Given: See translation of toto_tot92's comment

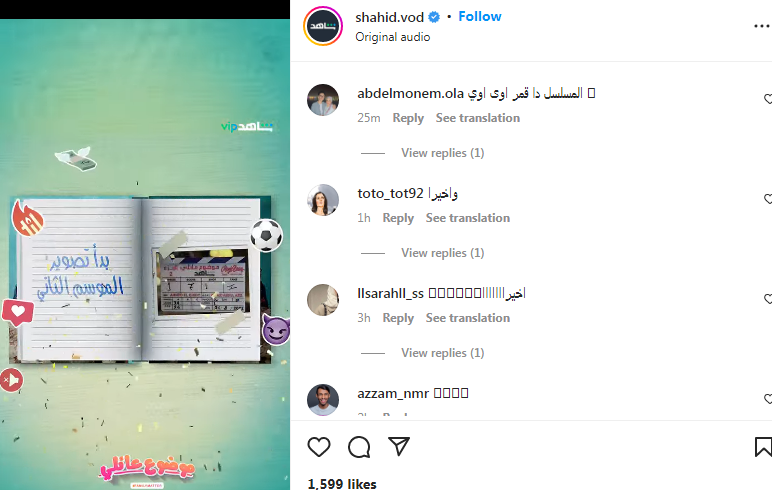Looking at the screenshot, I should click(468, 218).
